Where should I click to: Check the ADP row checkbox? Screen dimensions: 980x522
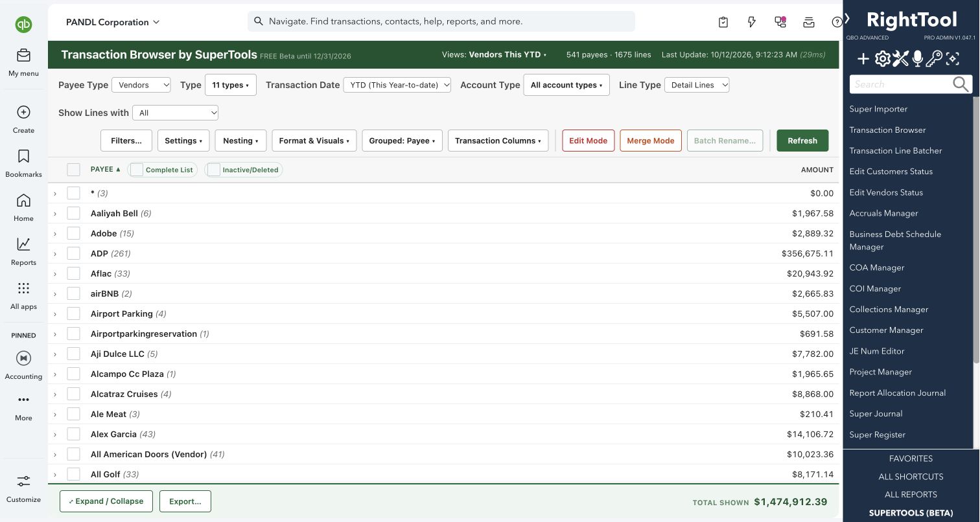click(x=74, y=253)
